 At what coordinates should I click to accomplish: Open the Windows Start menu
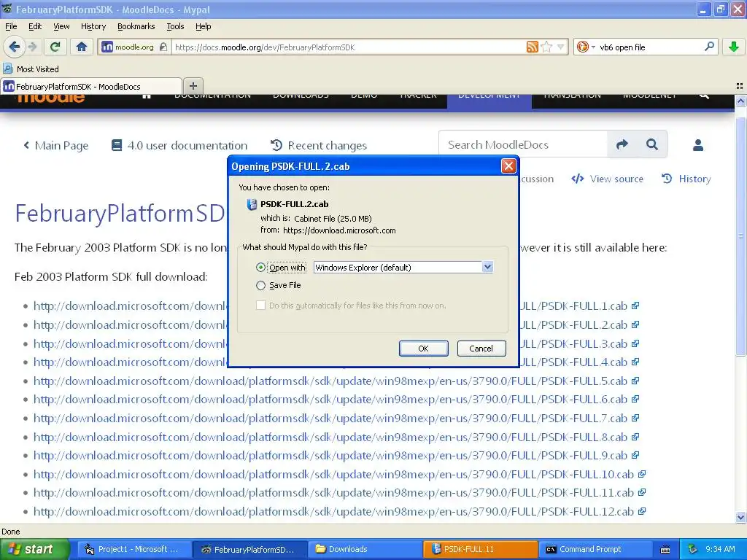[x=34, y=549]
